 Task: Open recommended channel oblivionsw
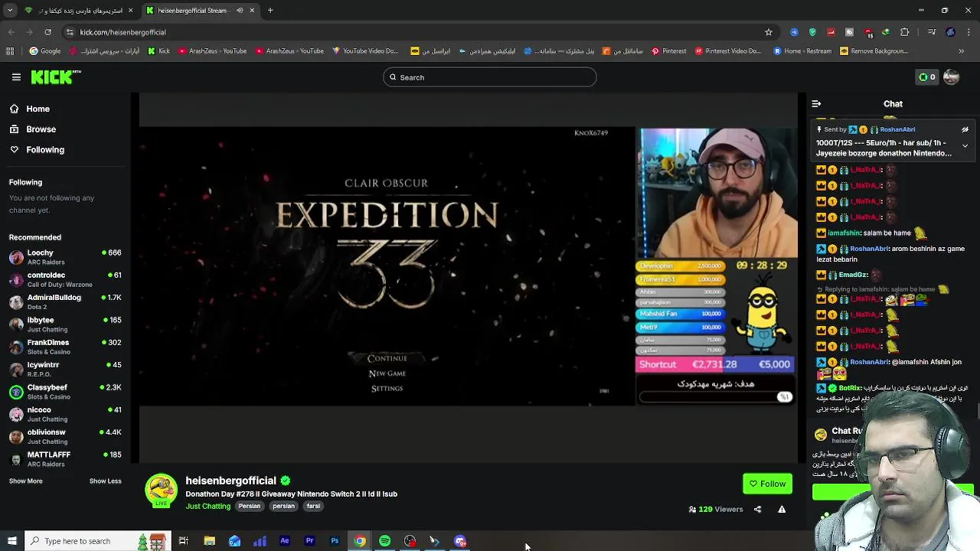(65, 436)
